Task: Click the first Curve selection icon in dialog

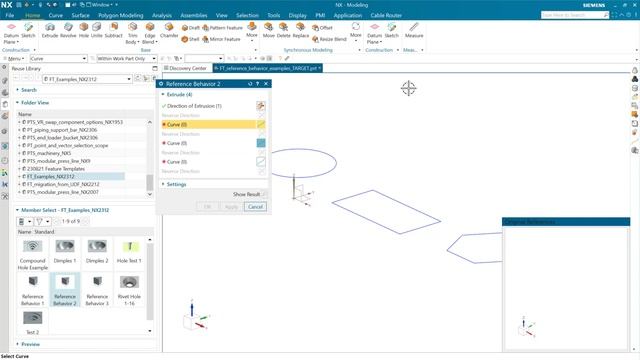Action: [x=260, y=124]
